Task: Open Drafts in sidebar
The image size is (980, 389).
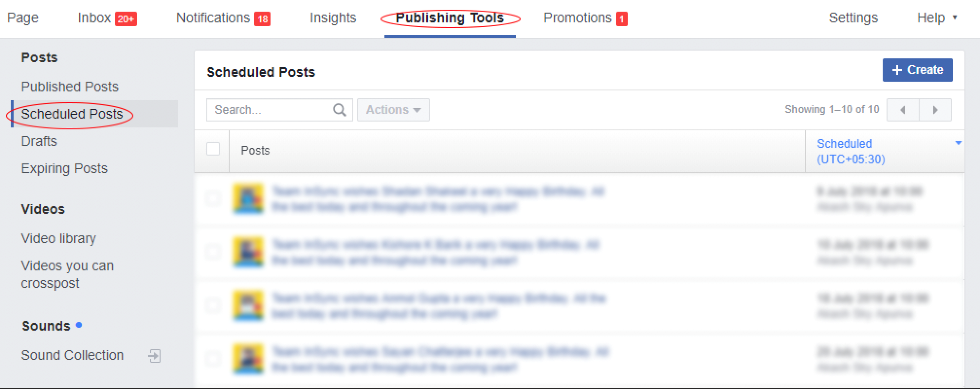Action: tap(39, 141)
